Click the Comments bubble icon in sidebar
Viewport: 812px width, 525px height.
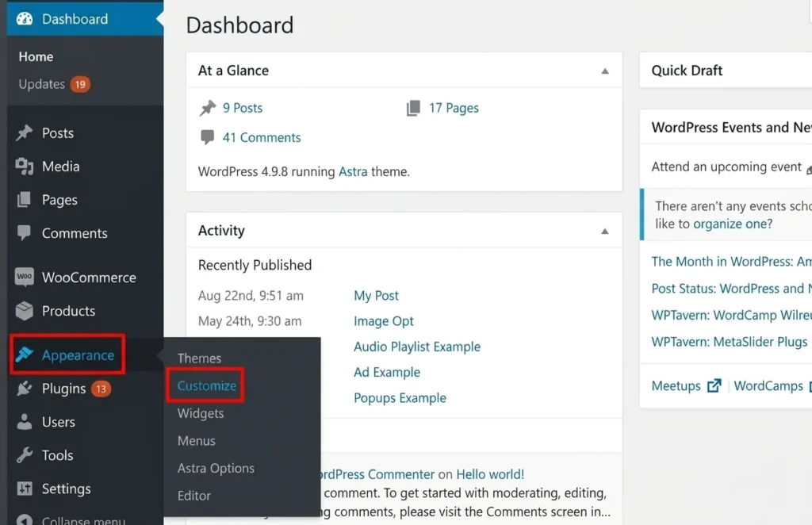24,233
